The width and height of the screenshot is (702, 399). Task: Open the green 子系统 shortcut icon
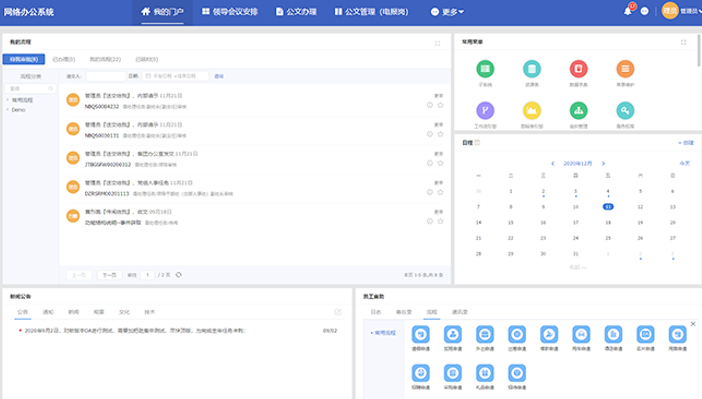point(485,69)
